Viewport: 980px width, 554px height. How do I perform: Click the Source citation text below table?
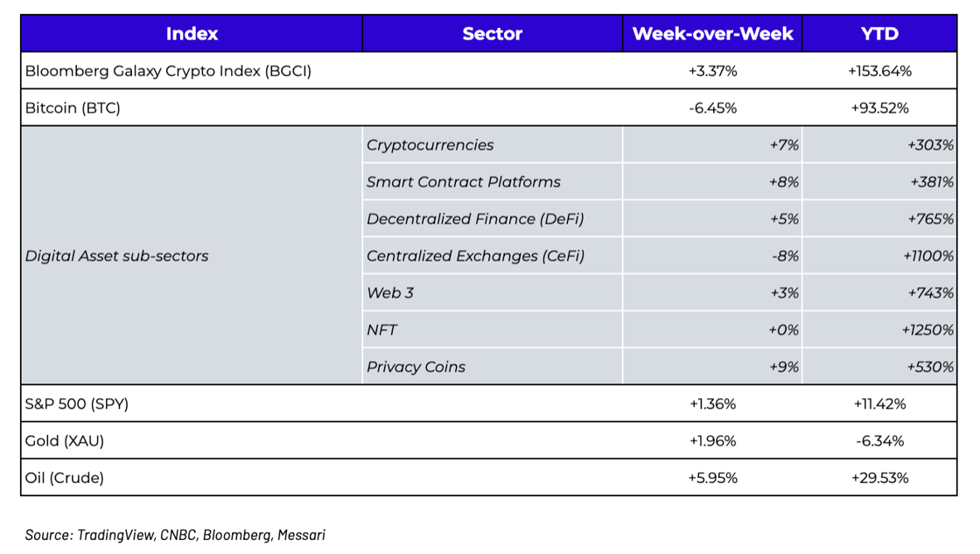click(175, 534)
